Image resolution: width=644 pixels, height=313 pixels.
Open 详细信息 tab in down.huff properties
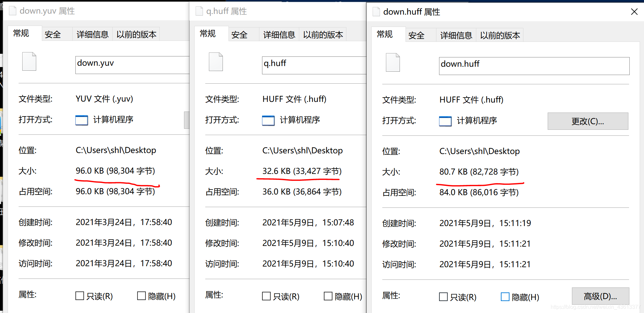point(456,35)
